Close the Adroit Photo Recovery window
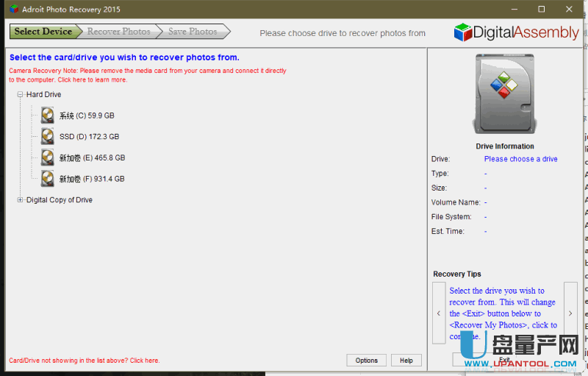Screen dimensions: 588x376 click(x=569, y=9)
